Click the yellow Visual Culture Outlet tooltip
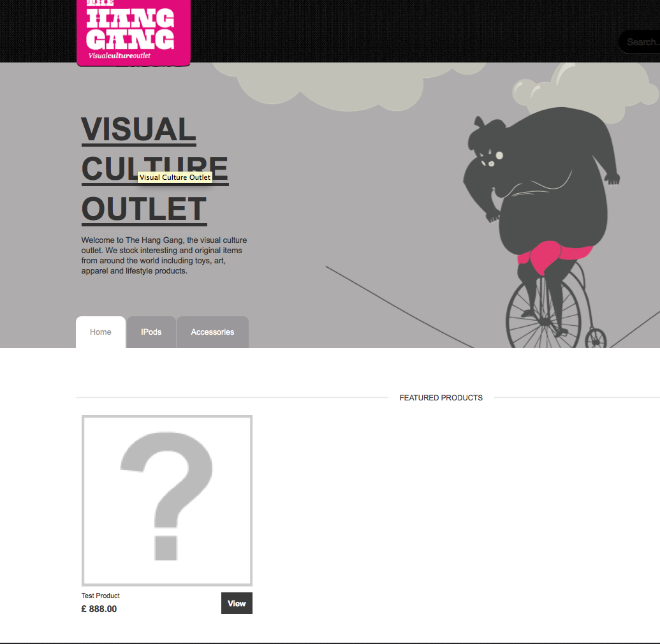The height and width of the screenshot is (644, 660). (175, 177)
